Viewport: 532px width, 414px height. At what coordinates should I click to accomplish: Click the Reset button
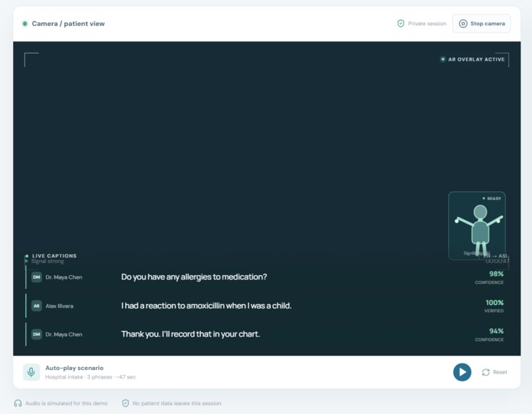(494, 372)
